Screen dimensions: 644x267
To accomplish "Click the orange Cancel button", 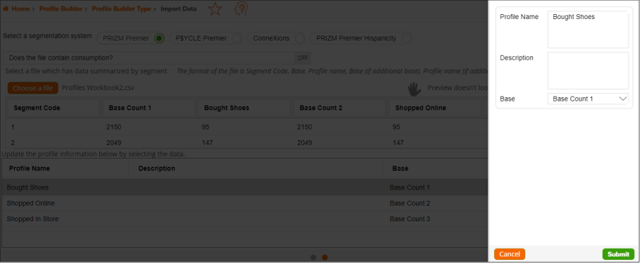I will click(x=510, y=254).
